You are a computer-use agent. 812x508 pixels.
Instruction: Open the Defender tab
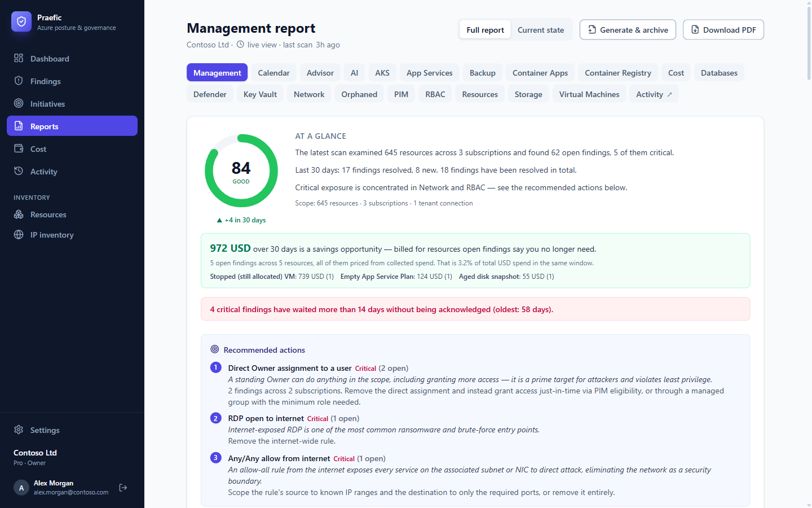[210, 94]
